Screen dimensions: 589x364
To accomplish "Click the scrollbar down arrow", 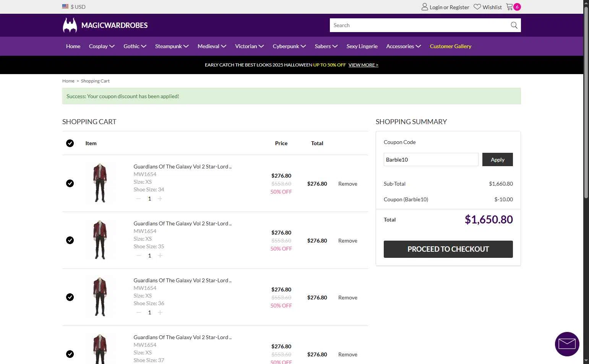I will (586, 361).
